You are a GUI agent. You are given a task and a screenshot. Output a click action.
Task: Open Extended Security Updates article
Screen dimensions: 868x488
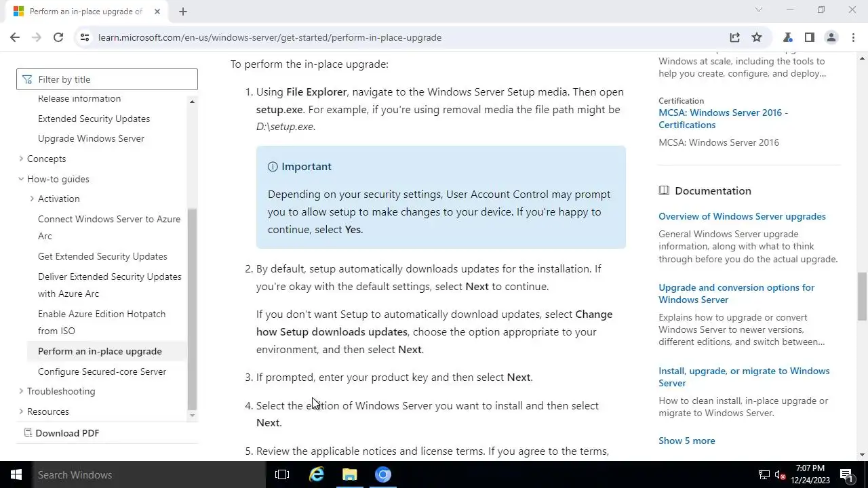(94, 119)
